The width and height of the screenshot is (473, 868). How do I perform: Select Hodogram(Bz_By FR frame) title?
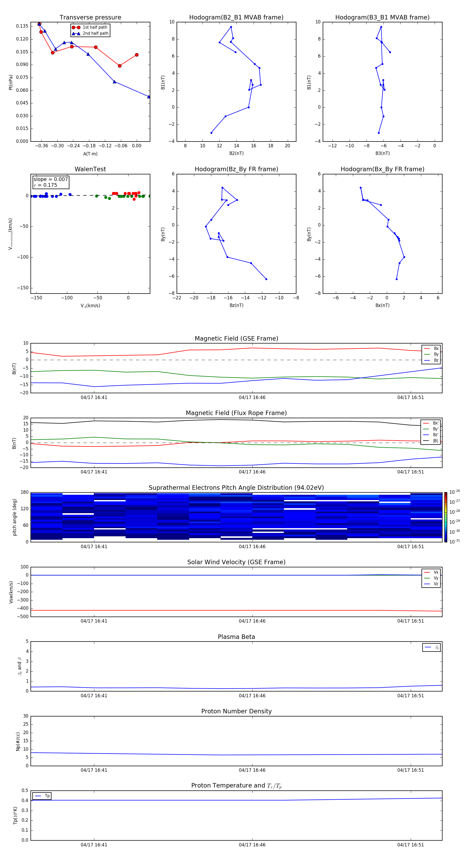click(x=236, y=169)
